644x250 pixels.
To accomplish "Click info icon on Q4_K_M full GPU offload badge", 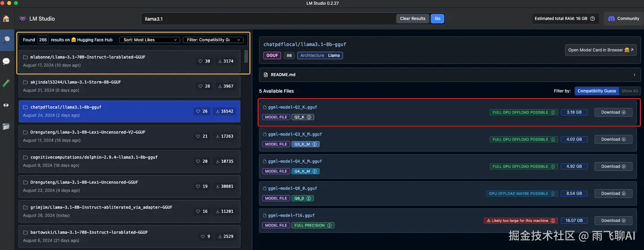I will click(x=553, y=166).
